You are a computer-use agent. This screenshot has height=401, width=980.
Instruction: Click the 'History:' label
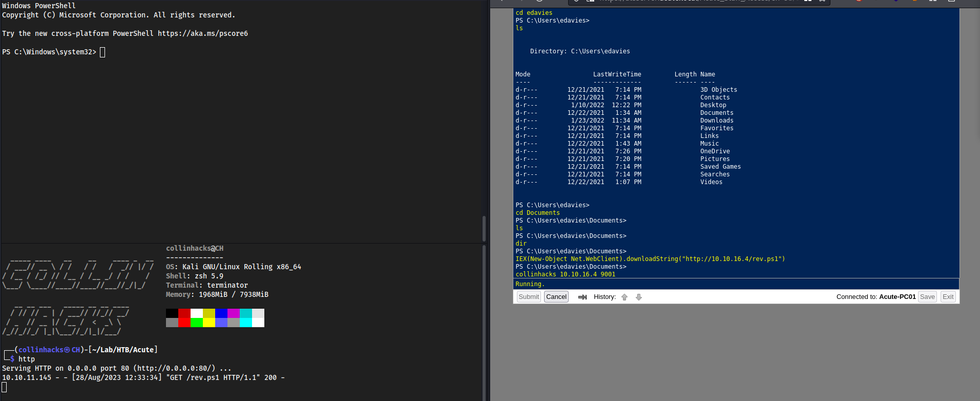(605, 297)
